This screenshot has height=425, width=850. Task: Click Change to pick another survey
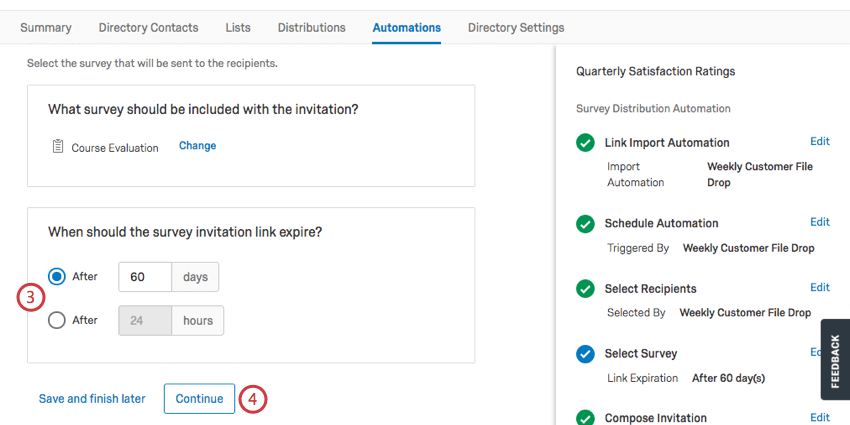(x=197, y=146)
